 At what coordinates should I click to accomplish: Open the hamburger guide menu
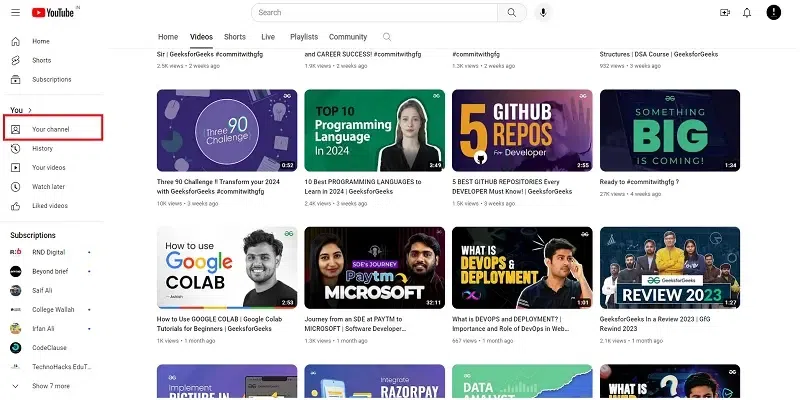[x=15, y=12]
